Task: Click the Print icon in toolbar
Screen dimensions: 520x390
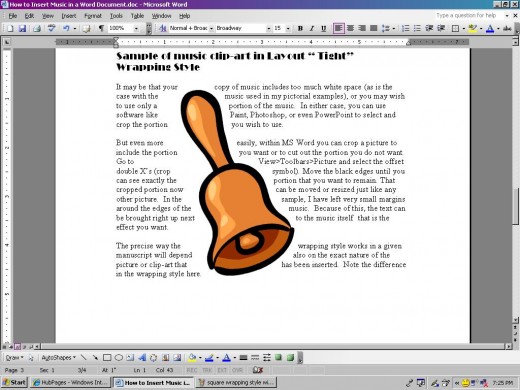Action: (37, 29)
